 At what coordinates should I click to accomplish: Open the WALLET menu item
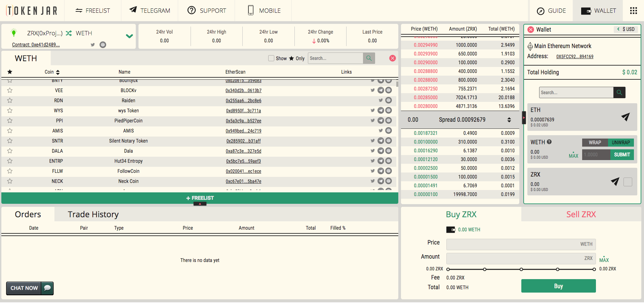click(598, 11)
